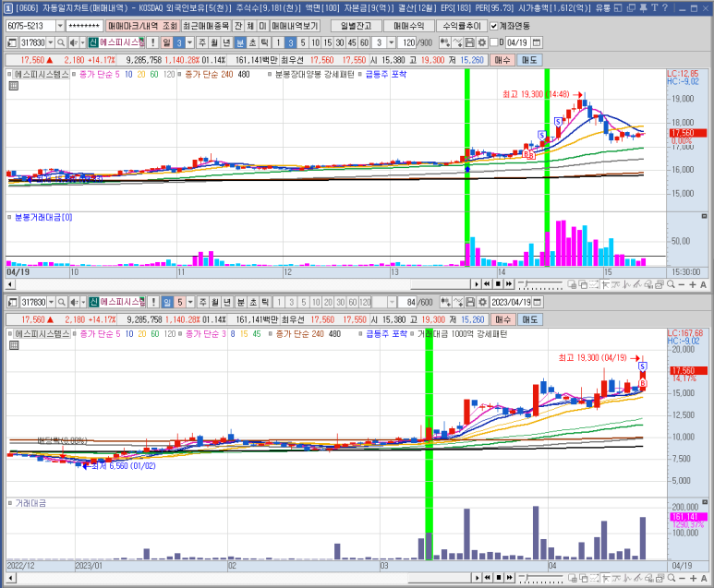714x588 pixels.
Task: Open the calendar picker beside 04/19
Action: tap(537, 42)
